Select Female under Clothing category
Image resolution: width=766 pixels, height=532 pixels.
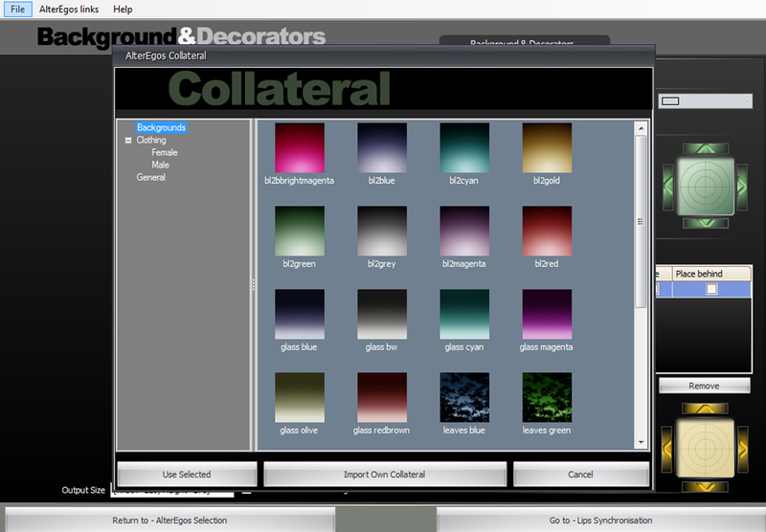point(164,152)
